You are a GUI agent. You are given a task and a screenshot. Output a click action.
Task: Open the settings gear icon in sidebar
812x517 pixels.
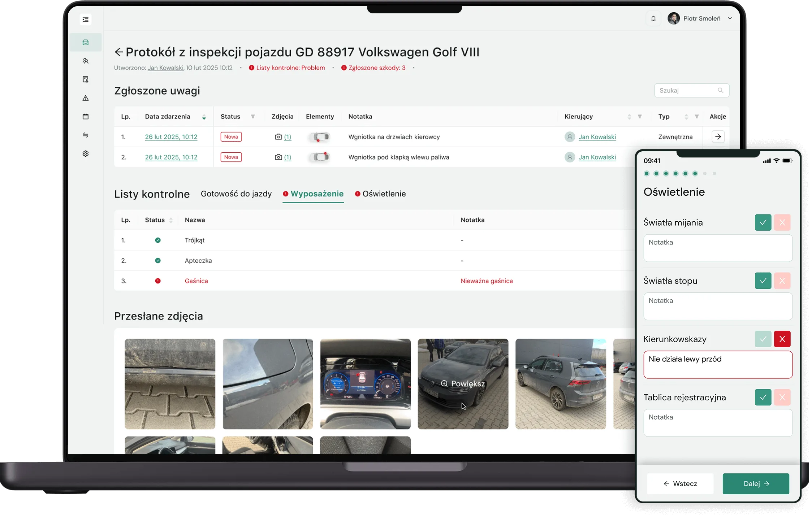pyautogui.click(x=86, y=154)
